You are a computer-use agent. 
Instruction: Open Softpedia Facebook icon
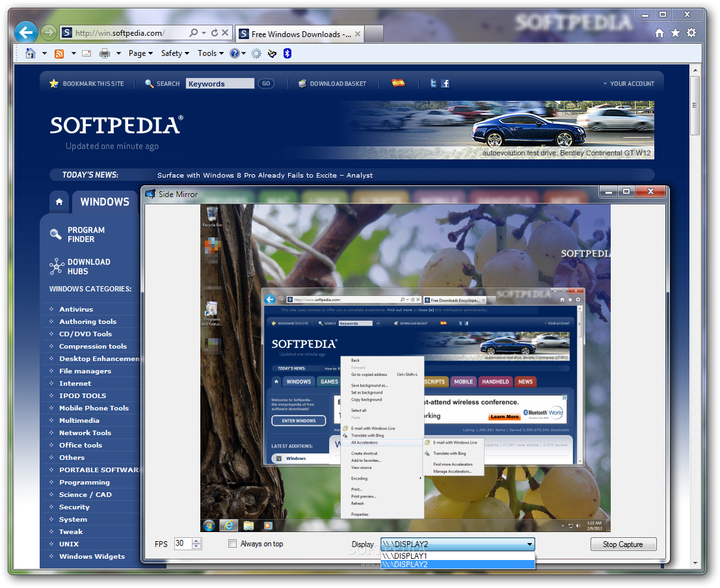click(446, 83)
